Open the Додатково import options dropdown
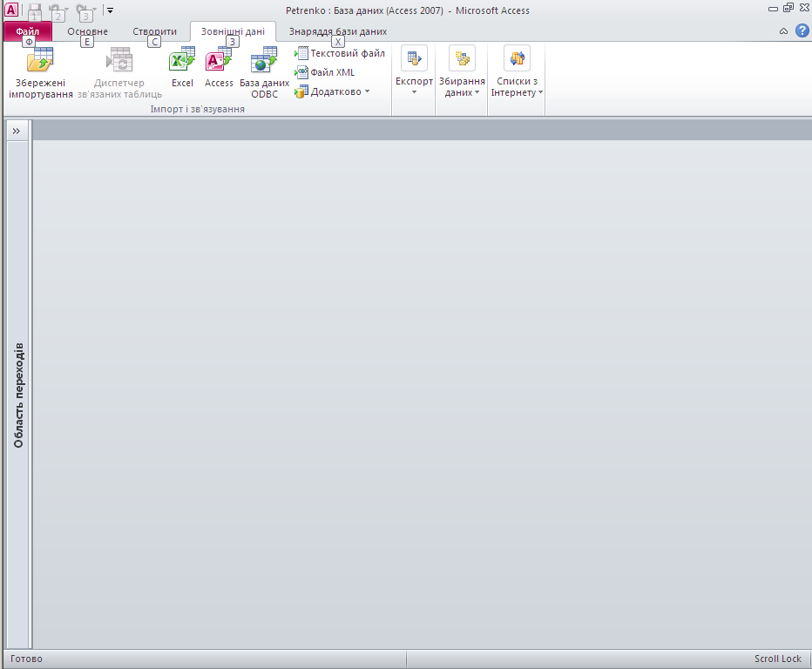 [x=332, y=91]
